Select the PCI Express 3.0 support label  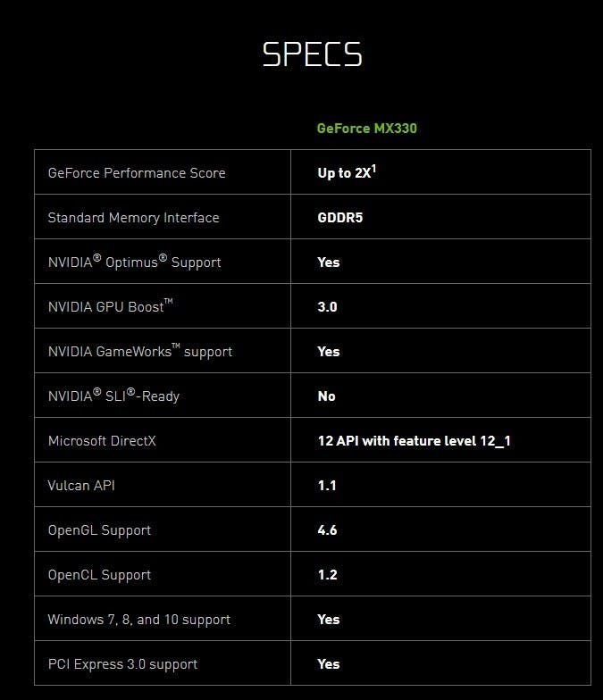click(122, 663)
